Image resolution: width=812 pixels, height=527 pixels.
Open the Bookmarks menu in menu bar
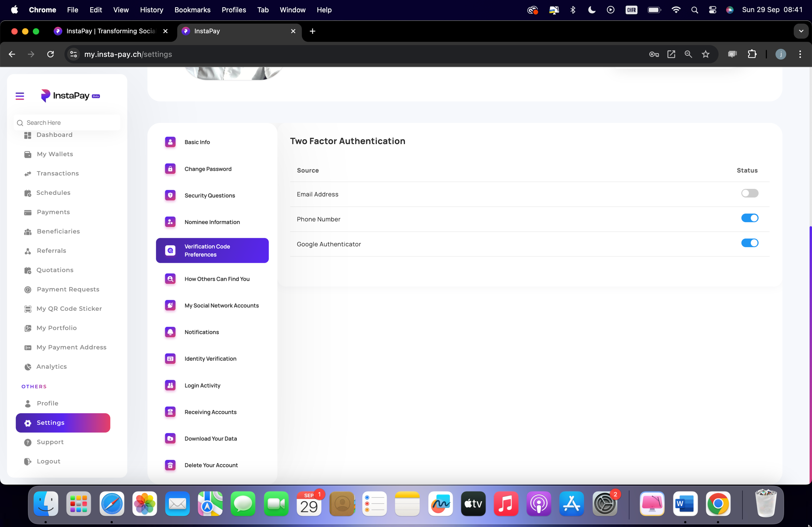click(x=192, y=10)
